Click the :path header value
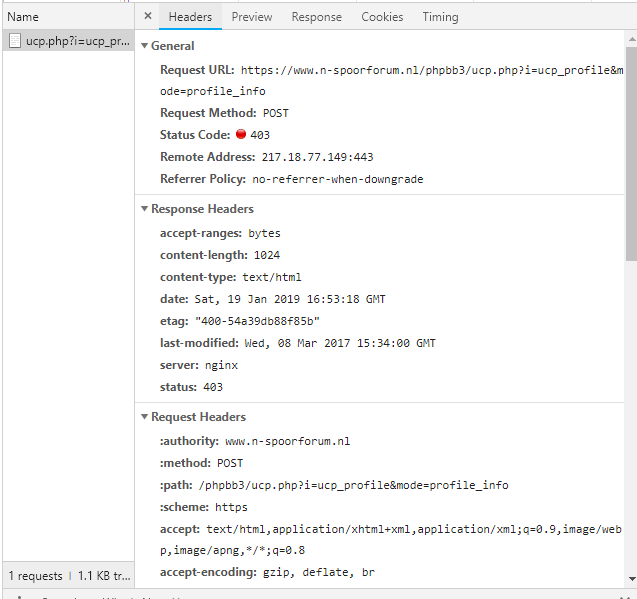The image size is (637, 599). (353, 485)
